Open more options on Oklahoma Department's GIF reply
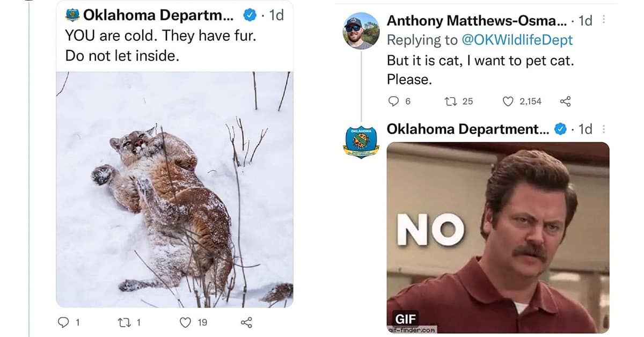 [604, 129]
